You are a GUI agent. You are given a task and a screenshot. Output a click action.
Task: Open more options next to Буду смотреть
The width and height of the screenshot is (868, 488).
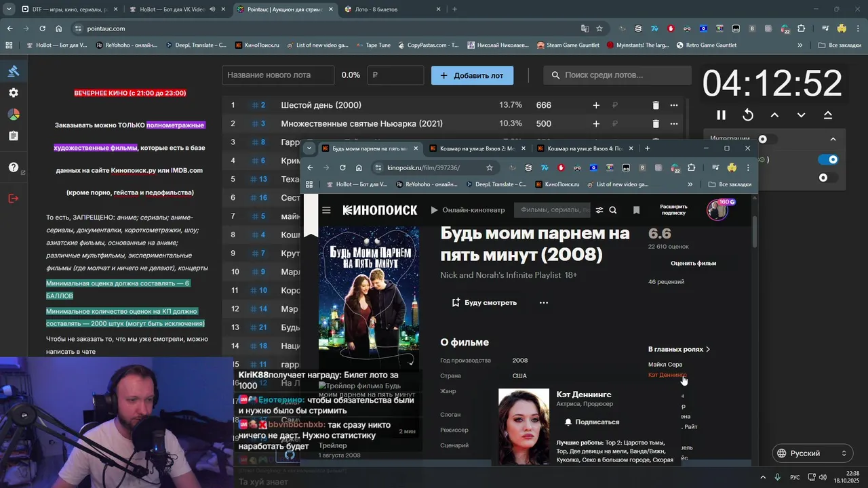543,302
